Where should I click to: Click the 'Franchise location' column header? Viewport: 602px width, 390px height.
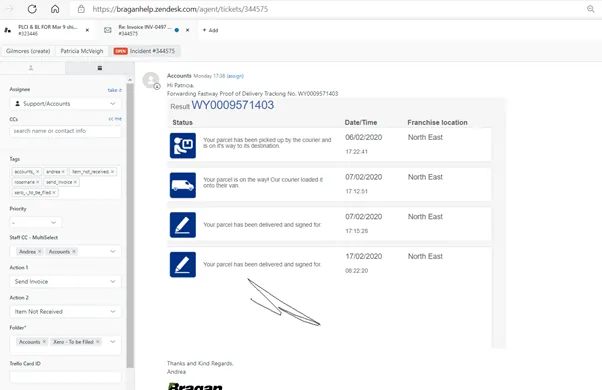pyautogui.click(x=437, y=122)
